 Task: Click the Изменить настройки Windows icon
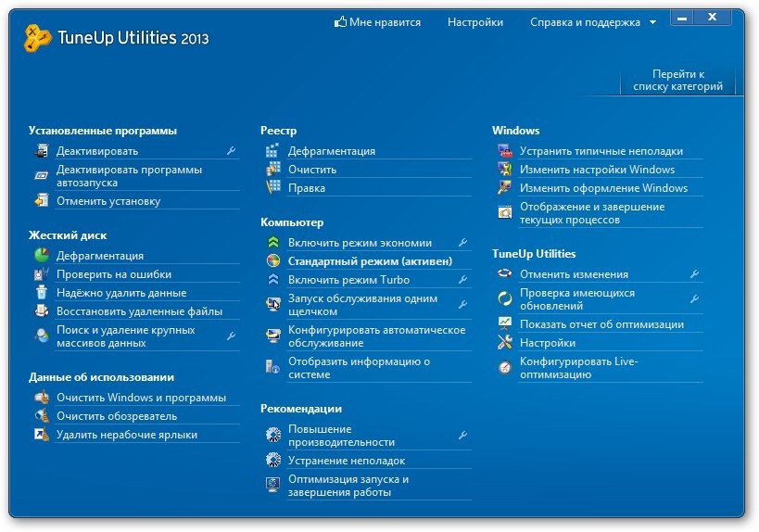[505, 169]
